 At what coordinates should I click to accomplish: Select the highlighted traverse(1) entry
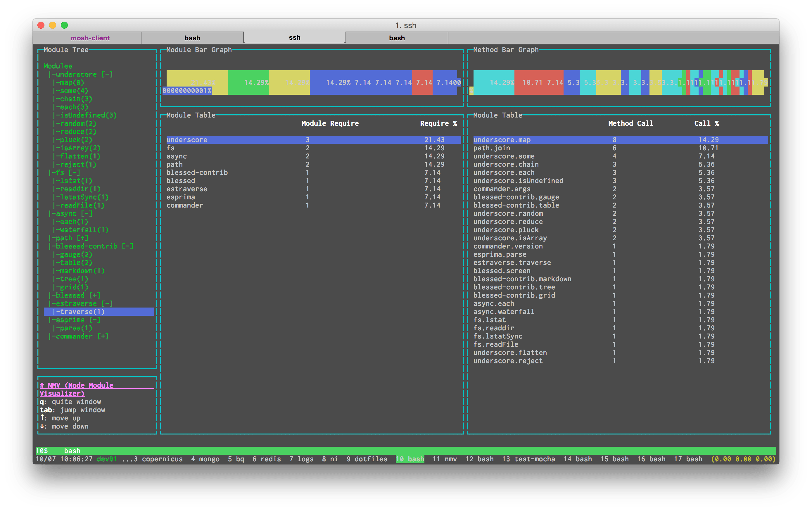tap(99, 312)
